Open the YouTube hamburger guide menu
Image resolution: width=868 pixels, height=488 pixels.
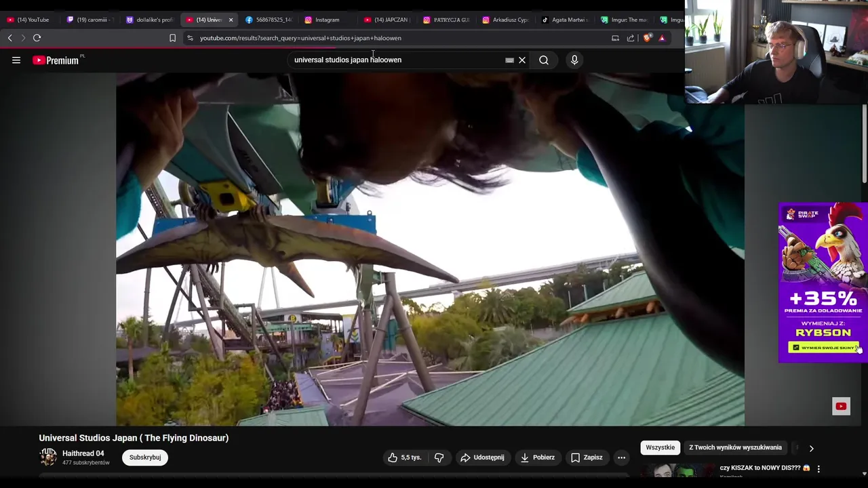tap(16, 60)
